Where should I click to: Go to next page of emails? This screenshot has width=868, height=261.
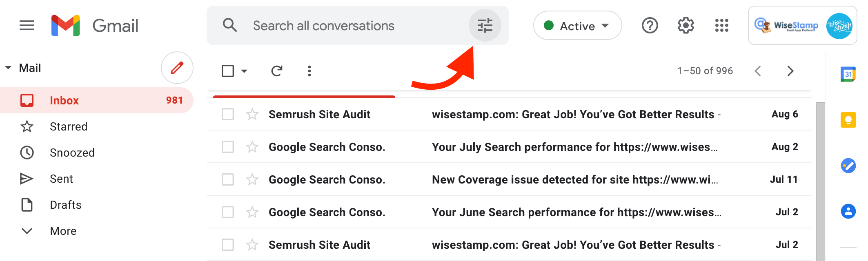click(x=790, y=71)
